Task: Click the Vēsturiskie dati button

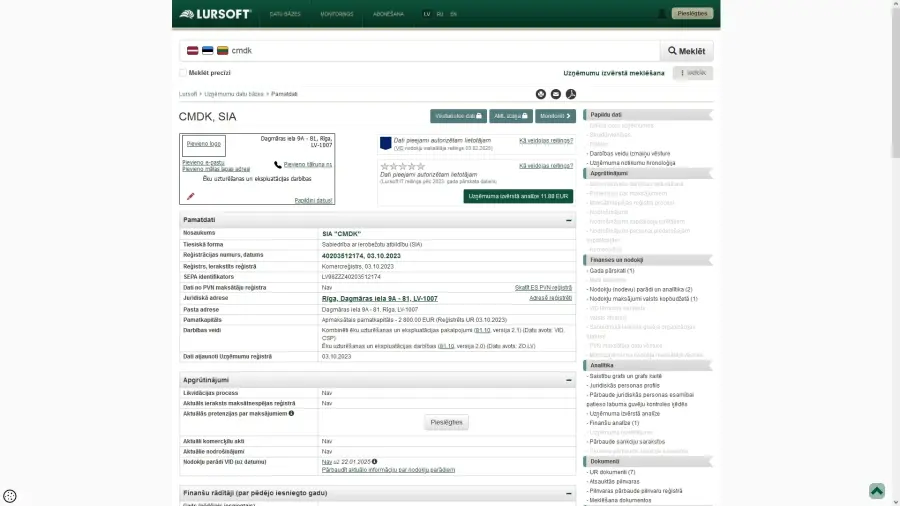Action: (x=458, y=116)
